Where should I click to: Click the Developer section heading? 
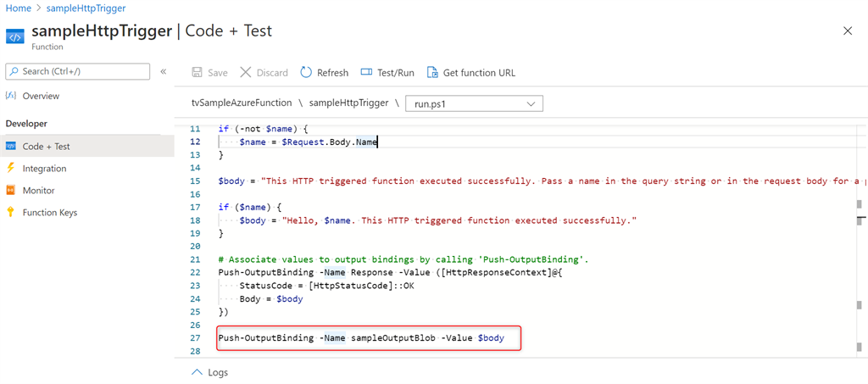pos(26,124)
